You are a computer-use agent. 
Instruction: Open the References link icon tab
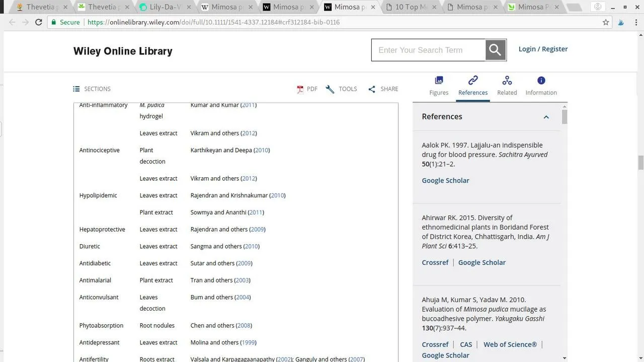pos(473,86)
